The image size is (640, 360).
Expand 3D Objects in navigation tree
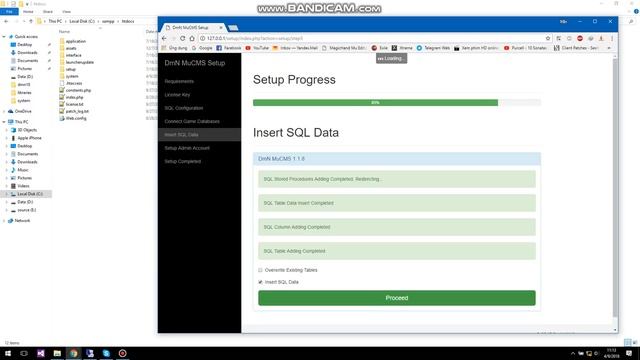point(7,130)
